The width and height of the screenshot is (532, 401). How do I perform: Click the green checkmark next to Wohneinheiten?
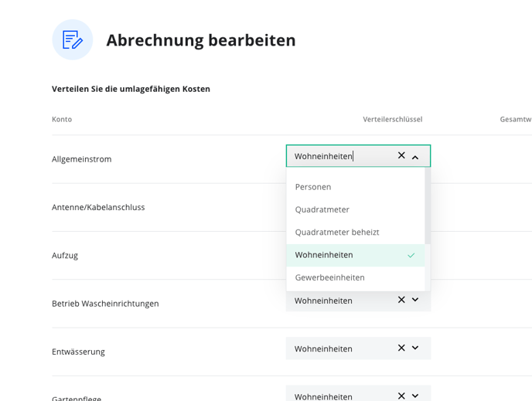click(x=411, y=255)
